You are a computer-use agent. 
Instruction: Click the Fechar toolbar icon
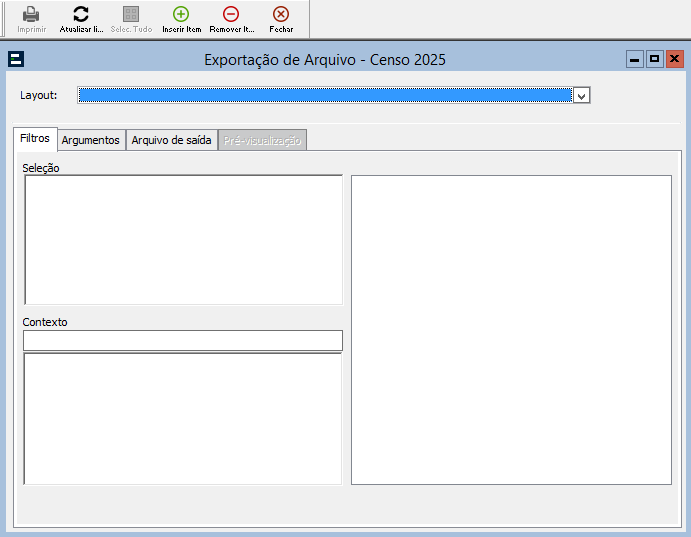pos(281,14)
